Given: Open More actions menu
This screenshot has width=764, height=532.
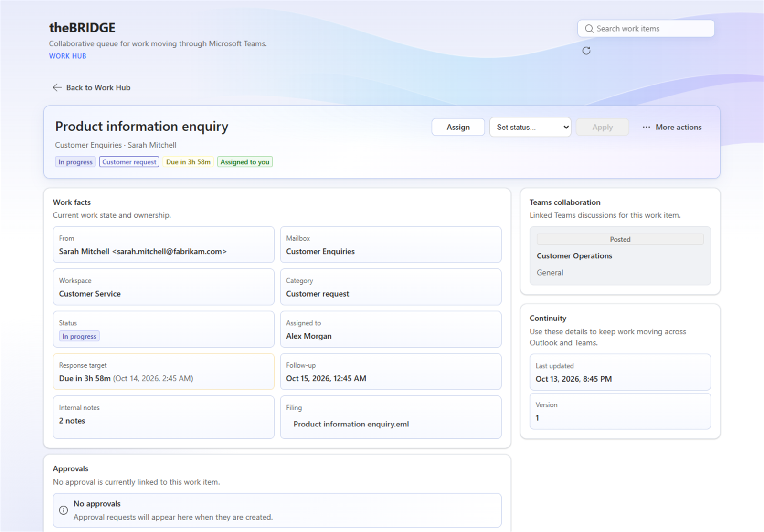Looking at the screenshot, I should 672,127.
